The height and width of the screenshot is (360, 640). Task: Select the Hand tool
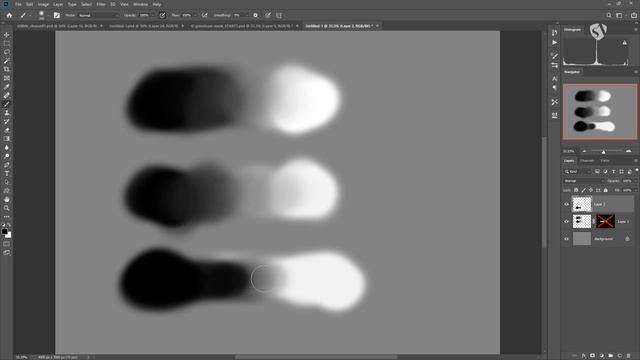click(x=7, y=200)
